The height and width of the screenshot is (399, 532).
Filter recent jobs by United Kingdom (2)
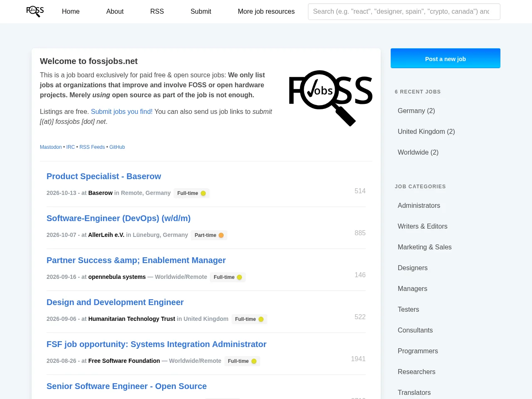[426, 131]
